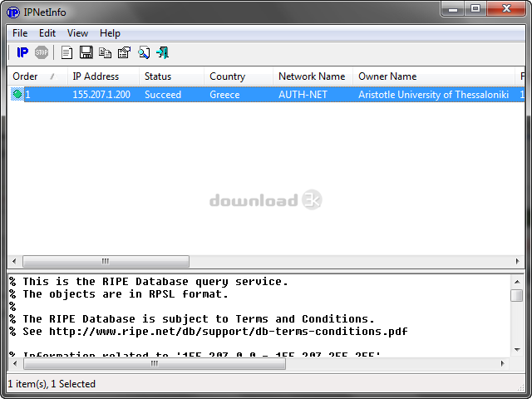Sort by the Country column header
The width and height of the screenshot is (532, 399).
(x=239, y=76)
